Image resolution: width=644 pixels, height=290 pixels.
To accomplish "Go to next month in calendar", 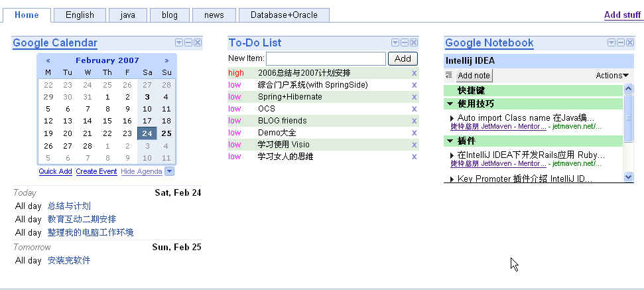I will tap(166, 60).
